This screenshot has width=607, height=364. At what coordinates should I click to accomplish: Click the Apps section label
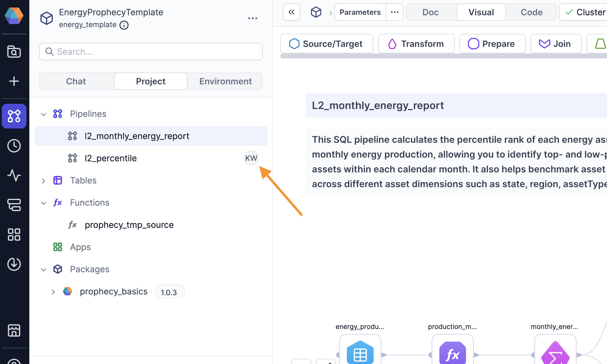pyautogui.click(x=80, y=247)
